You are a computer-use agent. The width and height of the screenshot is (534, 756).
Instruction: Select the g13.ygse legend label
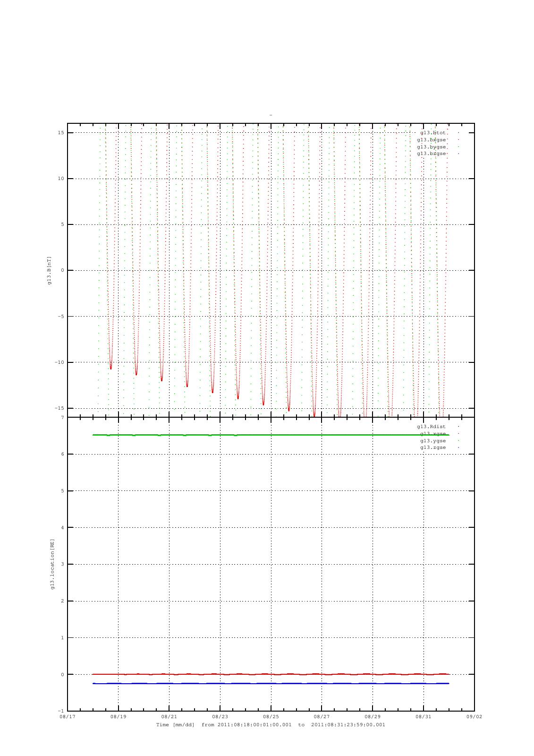433,441
